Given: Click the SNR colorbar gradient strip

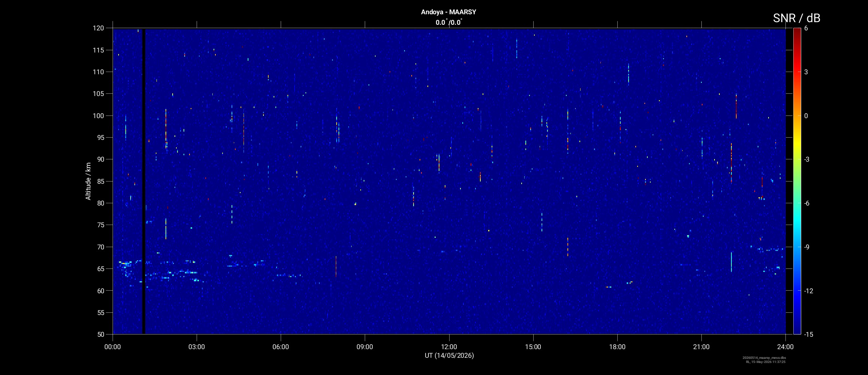Looking at the screenshot, I should pos(797,181).
